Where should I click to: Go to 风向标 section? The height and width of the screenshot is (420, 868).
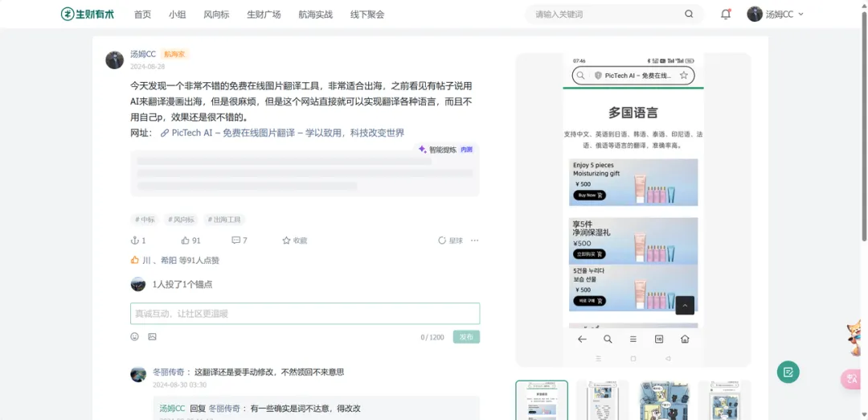[216, 14]
